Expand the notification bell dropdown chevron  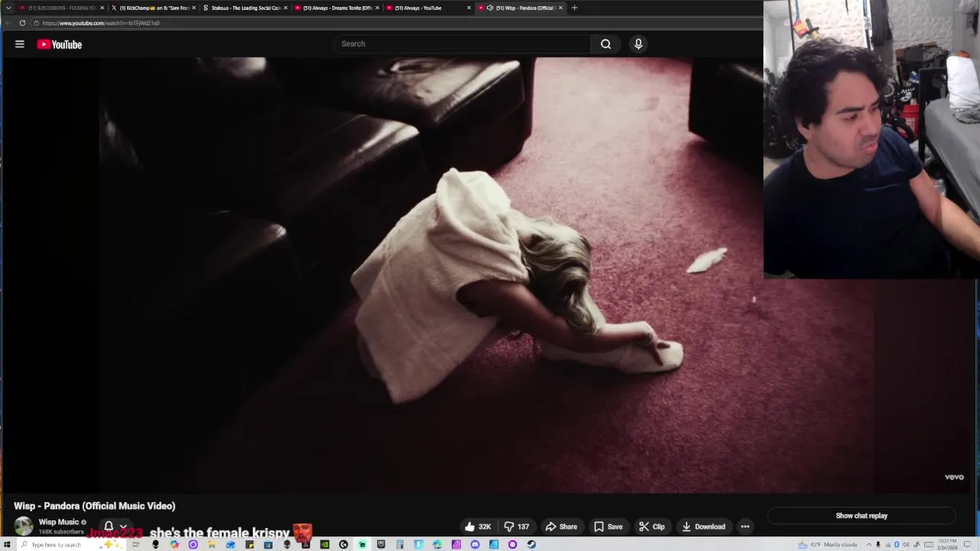122,527
